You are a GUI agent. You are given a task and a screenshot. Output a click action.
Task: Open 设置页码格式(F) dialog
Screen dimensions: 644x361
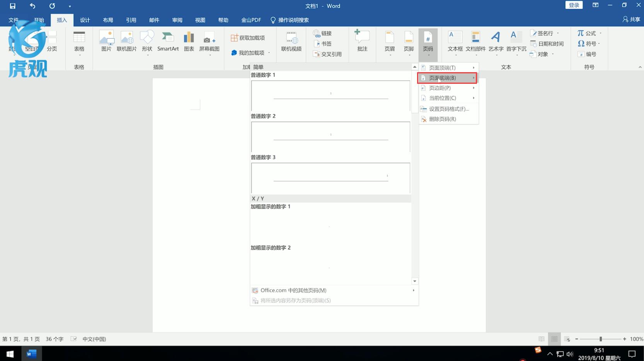448,109
